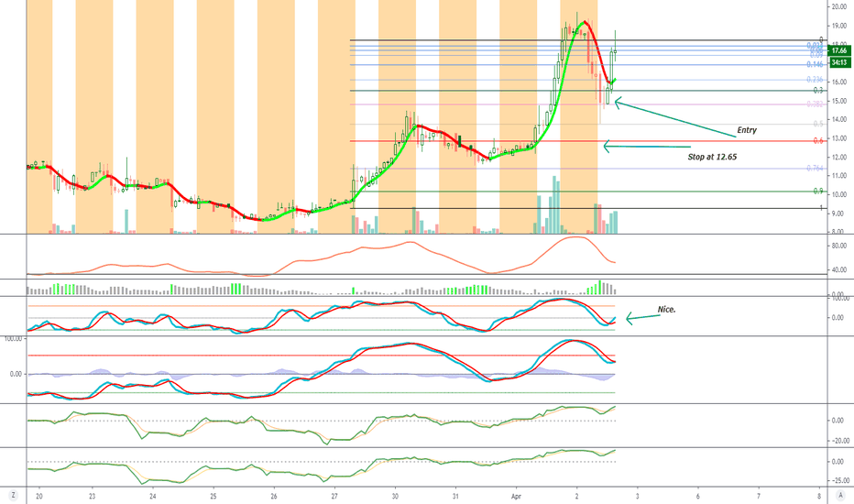Image resolution: width=854 pixels, height=504 pixels.
Task: Click the 'Apr' label on time axis
Action: pyautogui.click(x=516, y=497)
